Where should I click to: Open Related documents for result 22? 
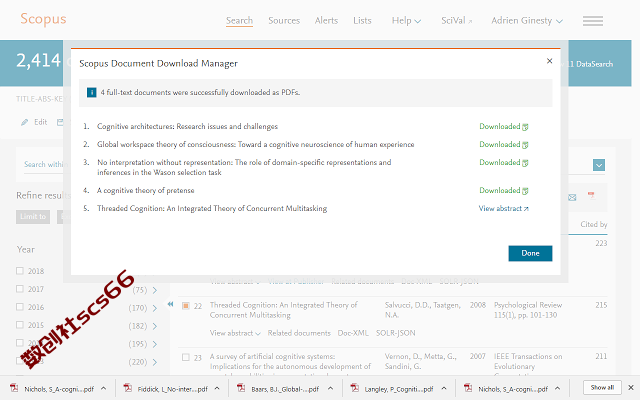(x=299, y=333)
